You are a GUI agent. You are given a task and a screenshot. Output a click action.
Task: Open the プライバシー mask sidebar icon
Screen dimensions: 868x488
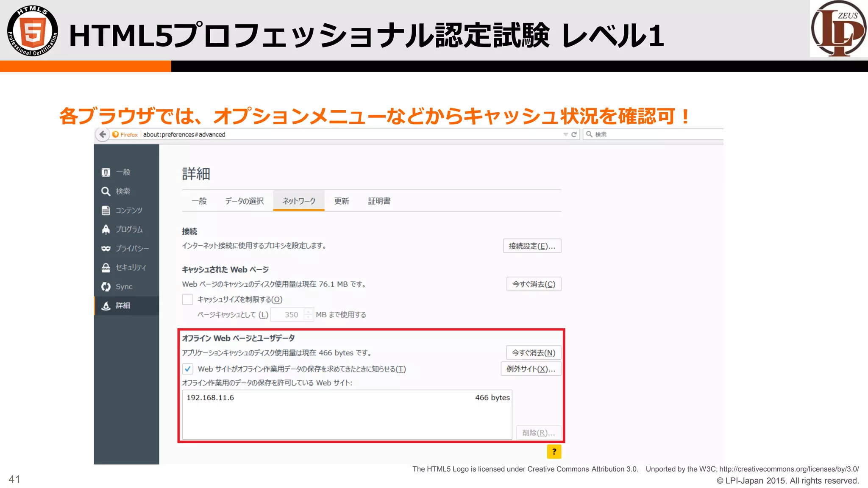(106, 248)
